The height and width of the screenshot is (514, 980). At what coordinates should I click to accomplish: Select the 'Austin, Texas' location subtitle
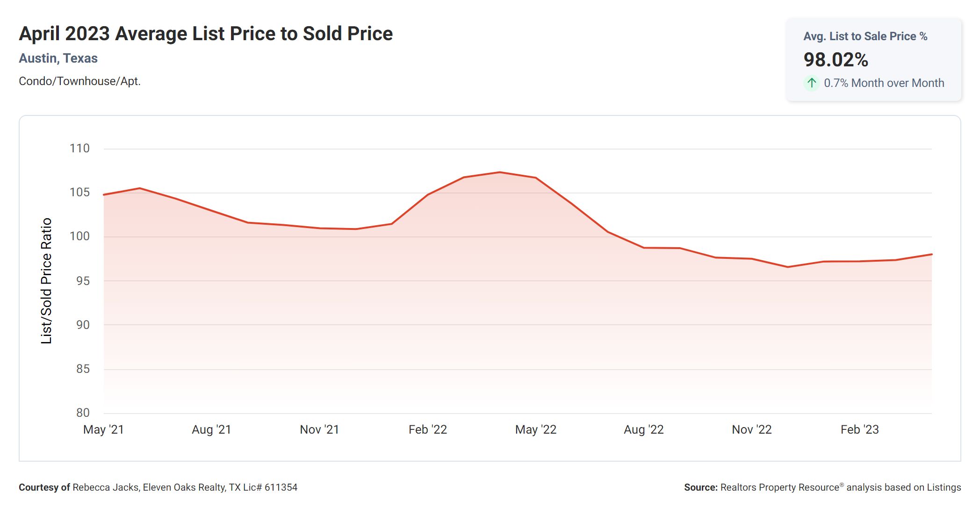58,58
